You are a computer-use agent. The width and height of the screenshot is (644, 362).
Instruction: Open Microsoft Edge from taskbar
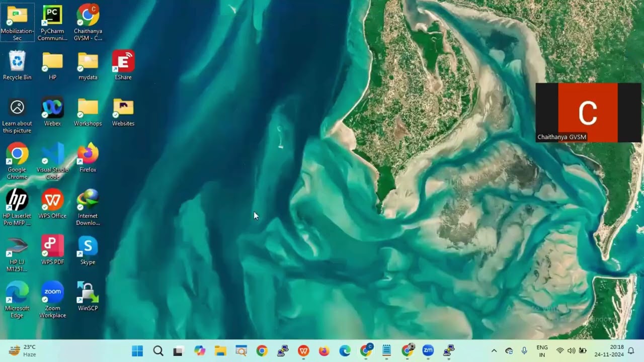coord(345,351)
